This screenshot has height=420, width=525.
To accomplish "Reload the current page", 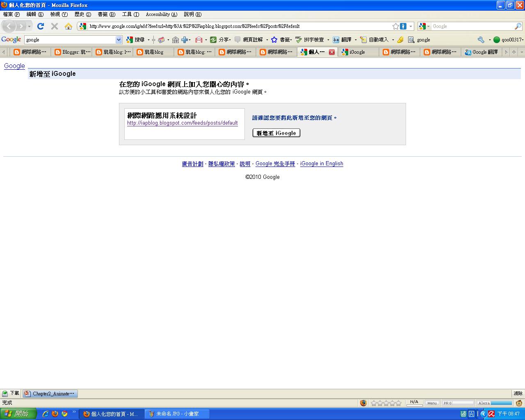I will [40, 26].
